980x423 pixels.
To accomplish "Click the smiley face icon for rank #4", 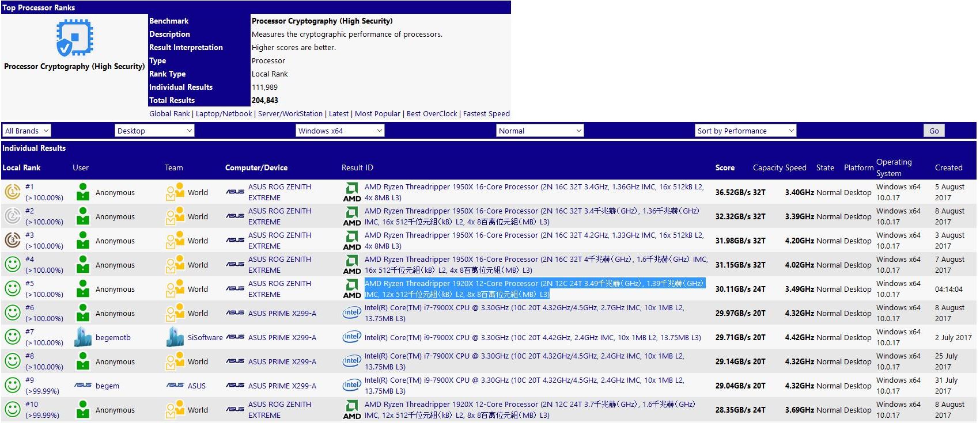I will (12, 264).
